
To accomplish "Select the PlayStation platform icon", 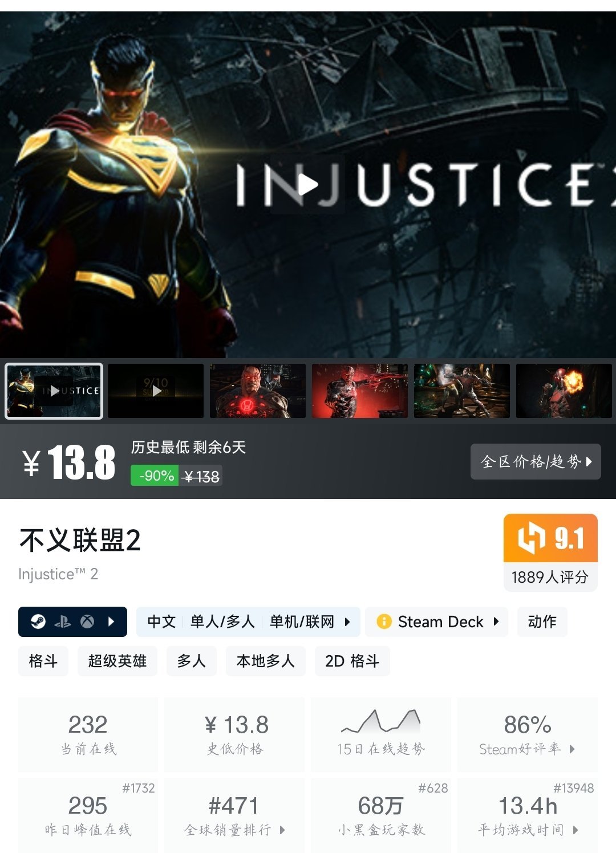I will (x=63, y=622).
